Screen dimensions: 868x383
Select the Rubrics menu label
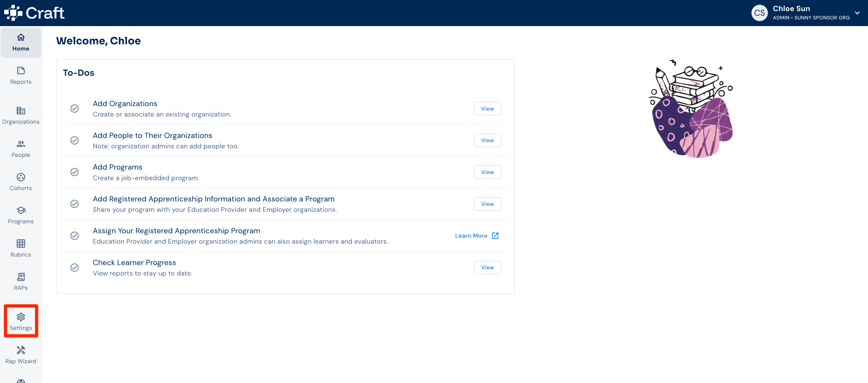point(21,255)
